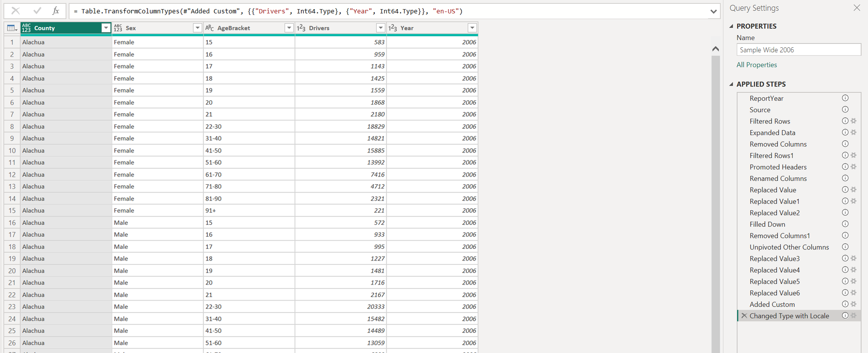Viewport: 868px width, 353px height.
Task: Open the All Properties link
Action: (x=757, y=65)
